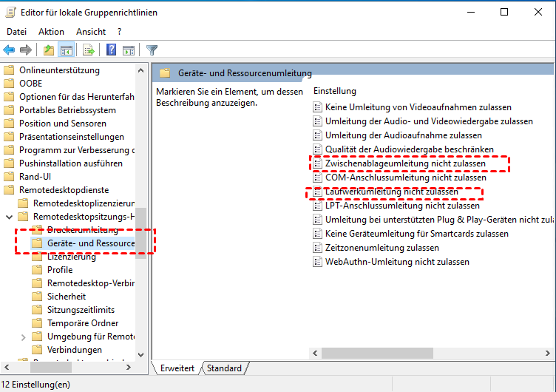Collapse the Remotedesktopsitzungs-Host tree node
The image size is (556, 392).
(9, 217)
